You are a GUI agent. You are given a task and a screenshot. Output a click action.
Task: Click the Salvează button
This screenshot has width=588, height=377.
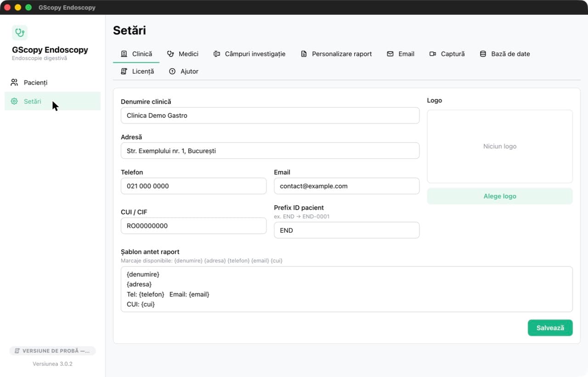coord(550,328)
